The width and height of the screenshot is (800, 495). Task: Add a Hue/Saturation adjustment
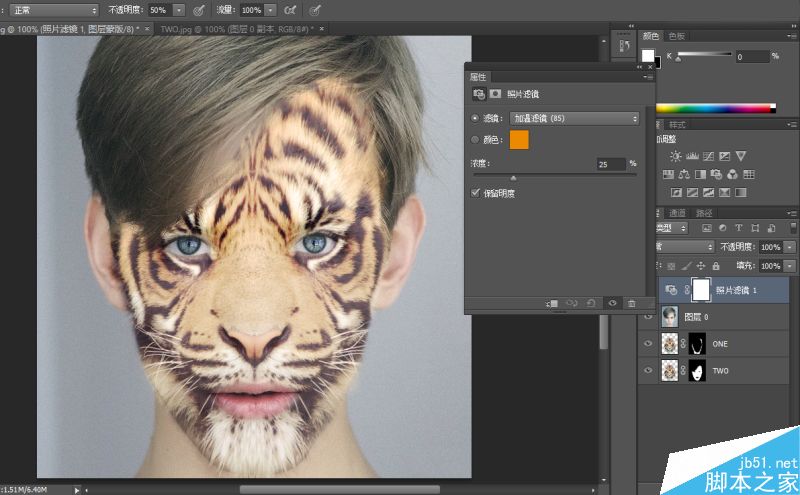(668, 175)
